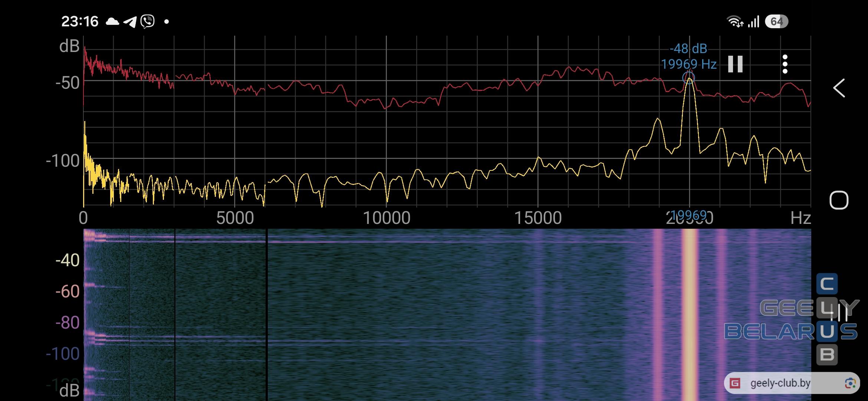Tap the Android back arrow
This screenshot has width=868, height=401.
tap(839, 88)
